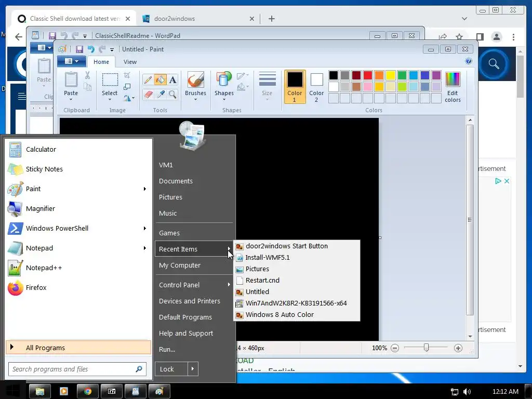Select the Color picker eyedropper tool
Screen dimensions: 532x399
(x=161, y=94)
